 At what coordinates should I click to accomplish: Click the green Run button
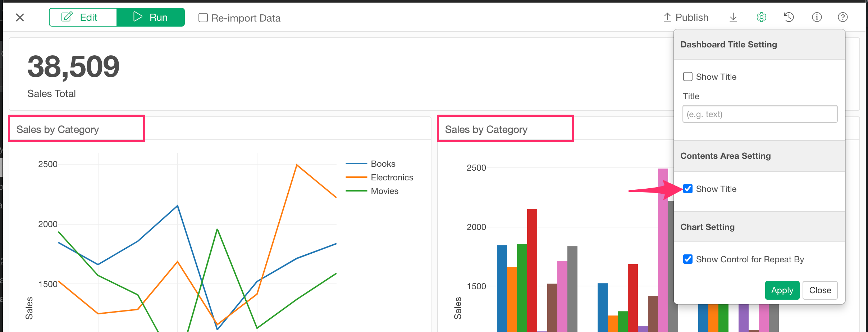(x=150, y=17)
